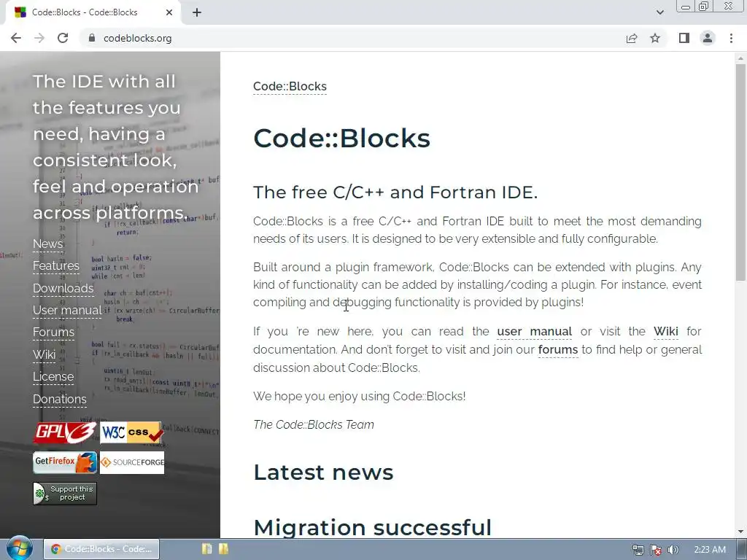Viewport: 747px width, 560px height.
Task: Click the browser forward arrow
Action: [39, 38]
